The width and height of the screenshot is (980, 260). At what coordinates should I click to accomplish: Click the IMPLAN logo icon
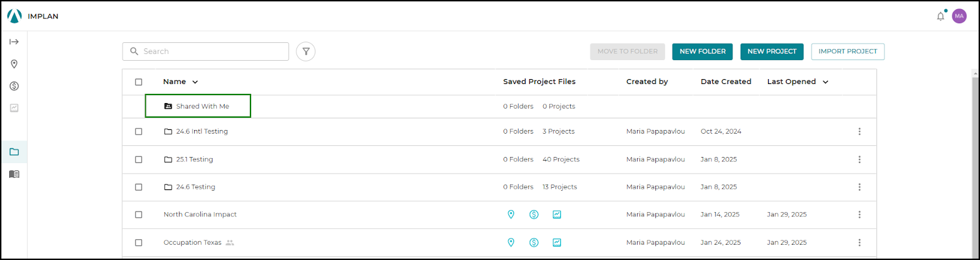pos(15,16)
